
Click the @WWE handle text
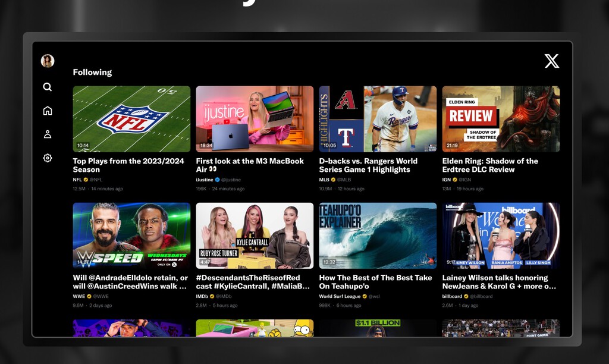(101, 296)
